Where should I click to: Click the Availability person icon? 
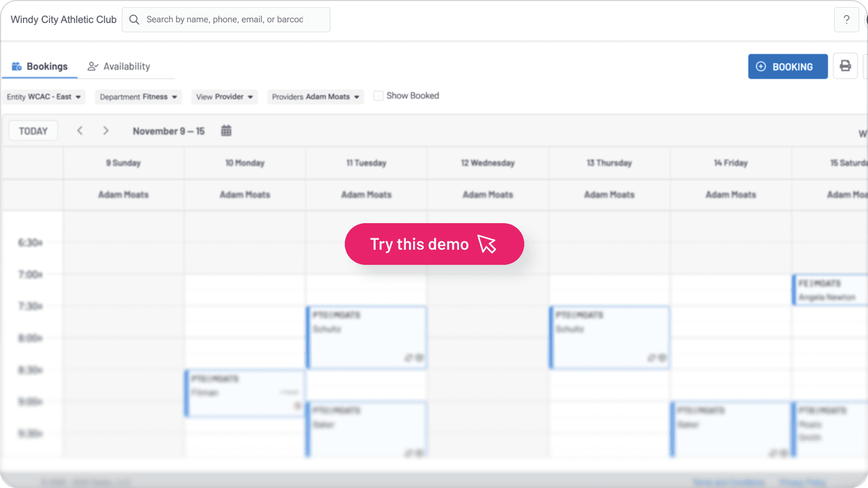point(93,66)
